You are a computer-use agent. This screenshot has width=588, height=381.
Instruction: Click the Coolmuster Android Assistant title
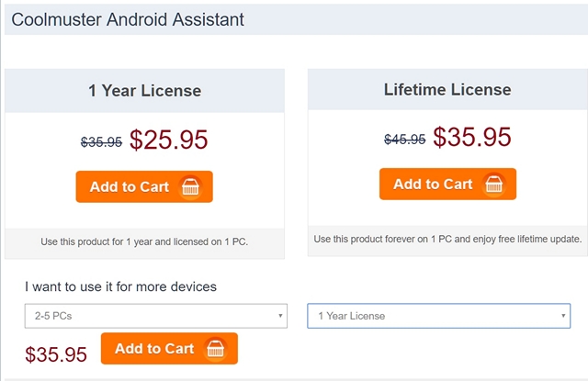click(128, 19)
